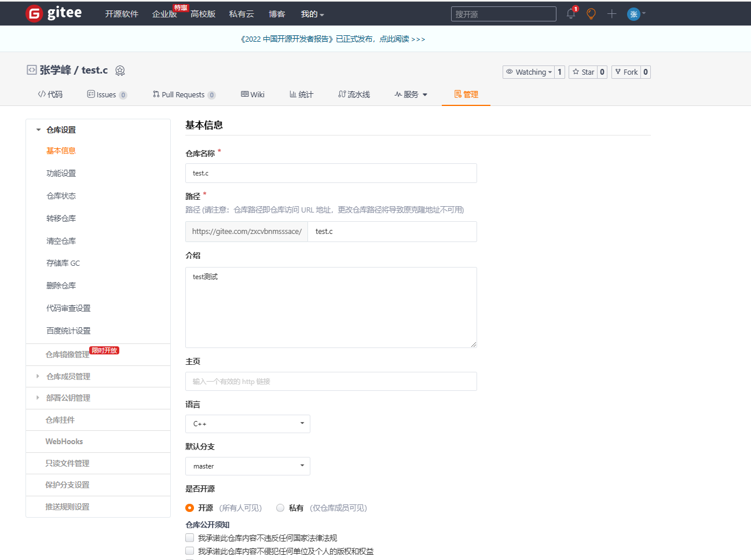
Task: Open the user avatar menu
Action: point(636,14)
